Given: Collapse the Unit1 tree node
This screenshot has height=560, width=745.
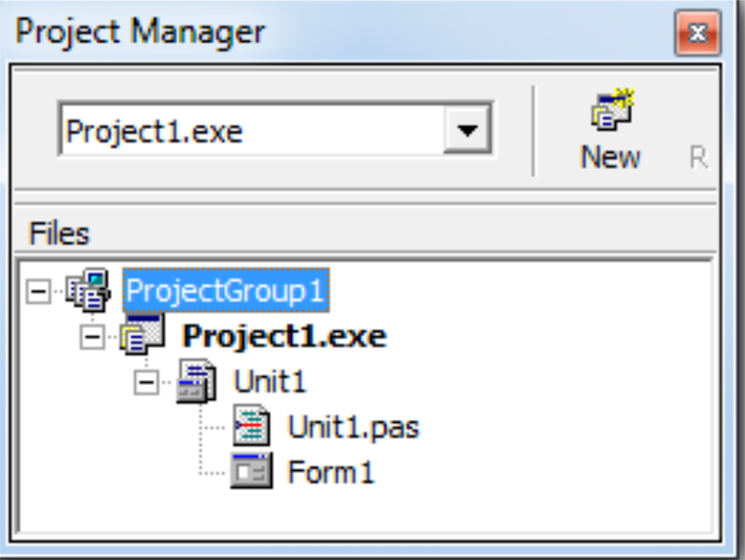Looking at the screenshot, I should pyautogui.click(x=146, y=382).
